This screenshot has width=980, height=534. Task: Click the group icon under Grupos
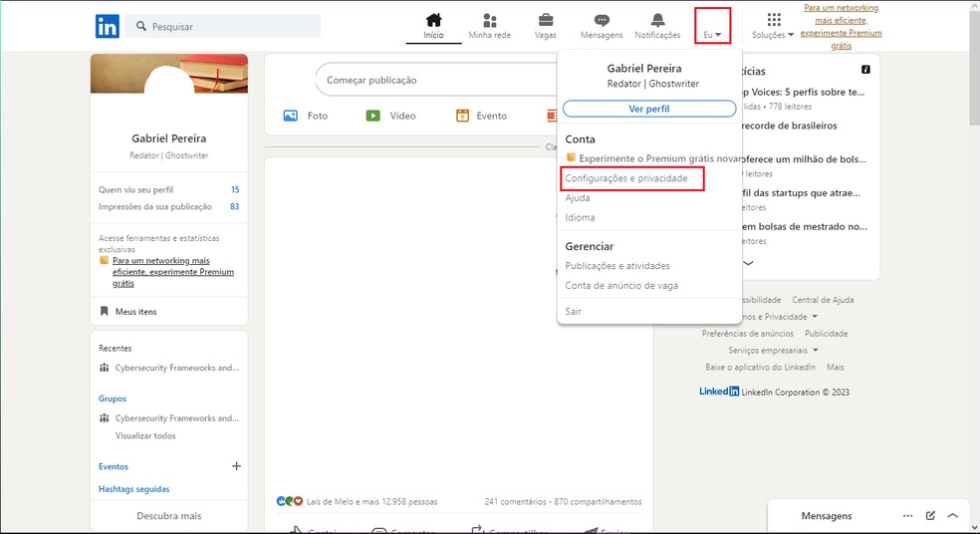coord(105,417)
